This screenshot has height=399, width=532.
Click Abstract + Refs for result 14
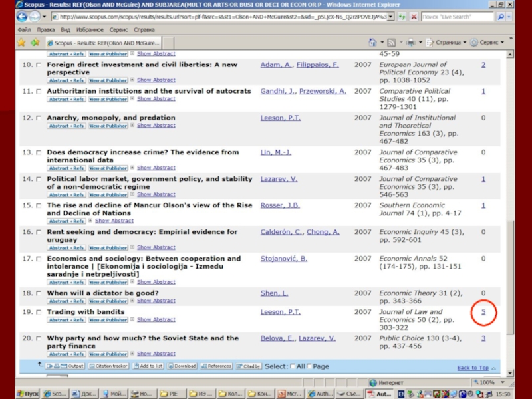coord(66,195)
